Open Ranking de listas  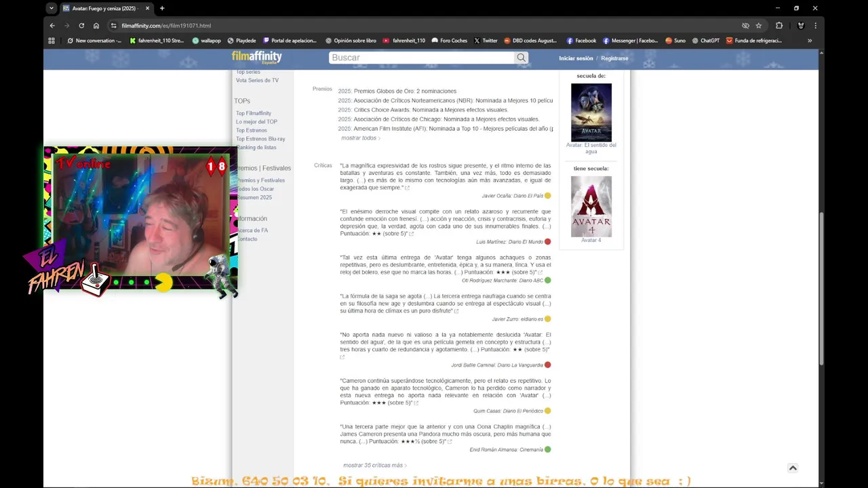(256, 147)
